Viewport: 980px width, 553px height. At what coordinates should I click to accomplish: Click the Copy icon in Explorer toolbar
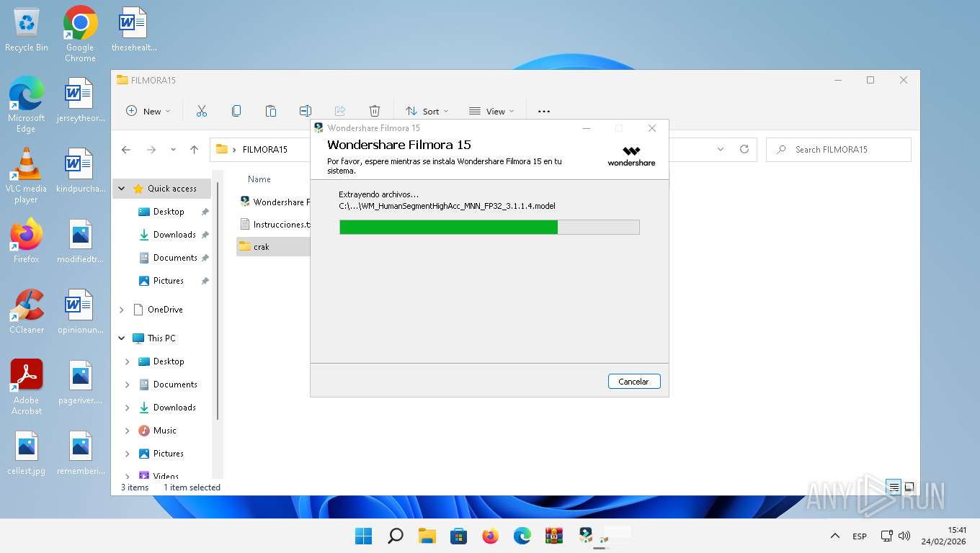(236, 111)
